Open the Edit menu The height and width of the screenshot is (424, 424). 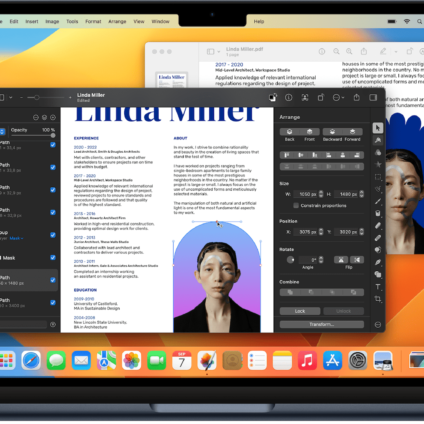coord(14,21)
